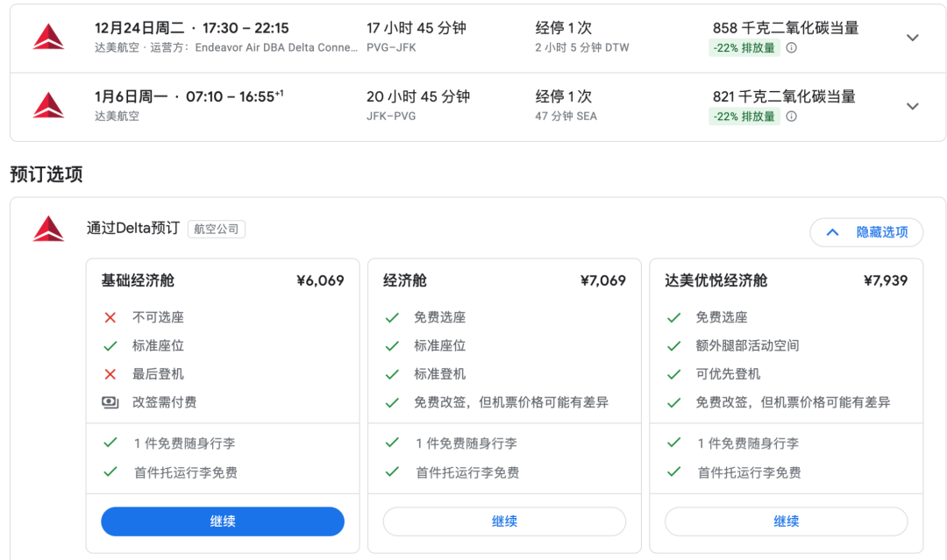947x560 pixels.
Task: Click the PVG–JFK route label
Action: (391, 47)
